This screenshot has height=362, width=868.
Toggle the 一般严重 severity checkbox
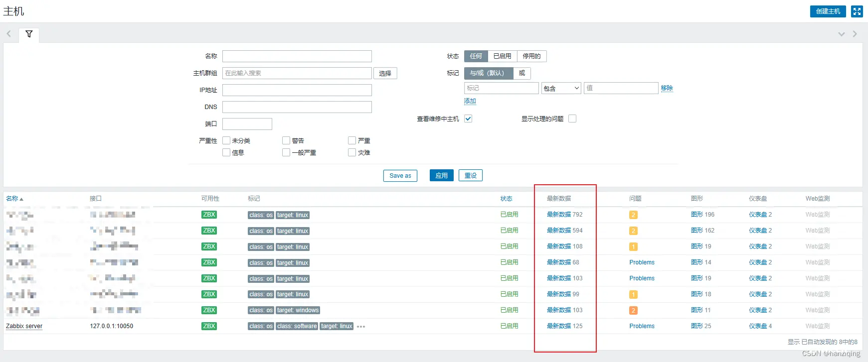click(286, 152)
